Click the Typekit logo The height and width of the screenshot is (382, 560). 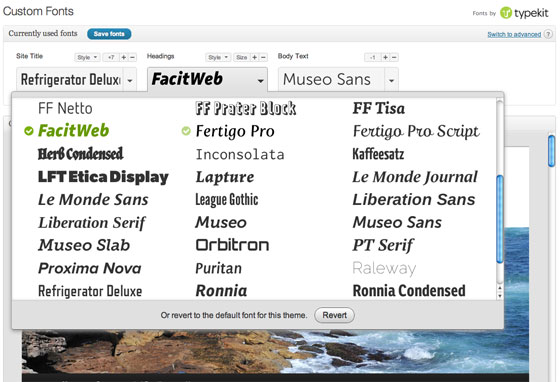[x=524, y=13]
